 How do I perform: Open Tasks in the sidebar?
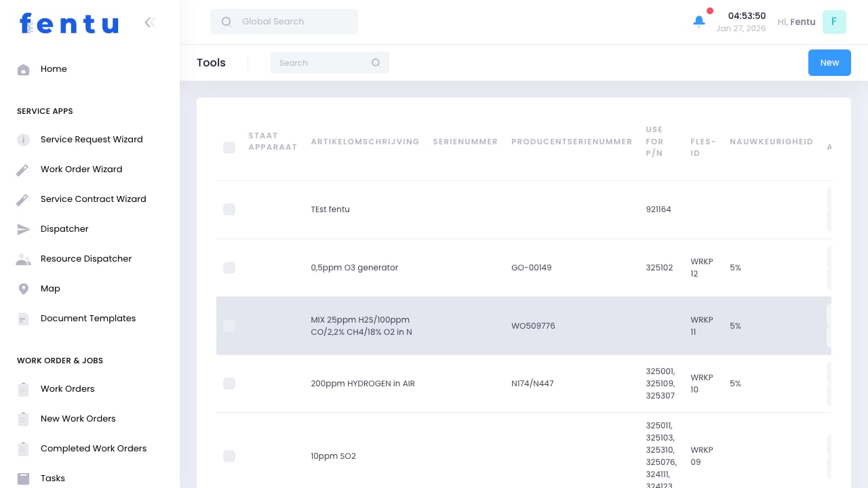click(53, 479)
